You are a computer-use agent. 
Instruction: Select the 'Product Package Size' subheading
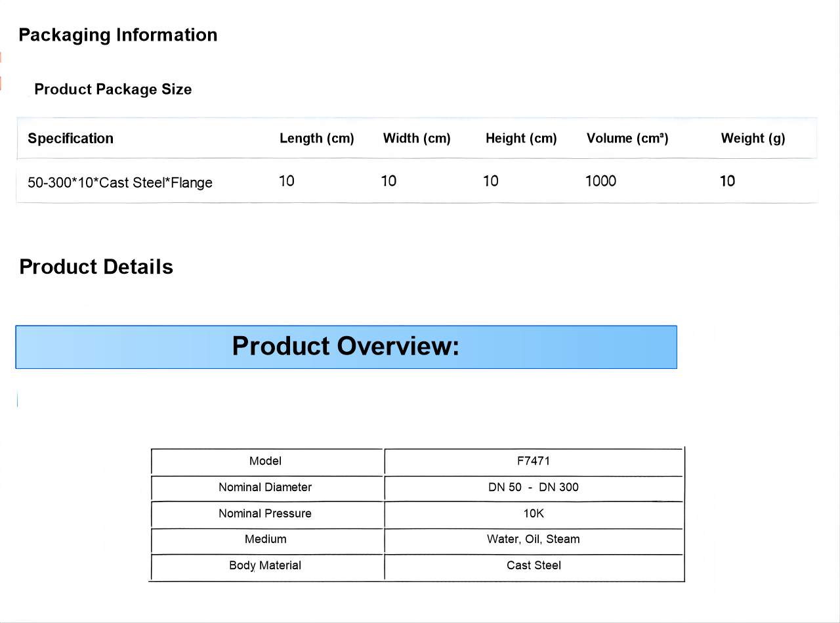click(113, 89)
